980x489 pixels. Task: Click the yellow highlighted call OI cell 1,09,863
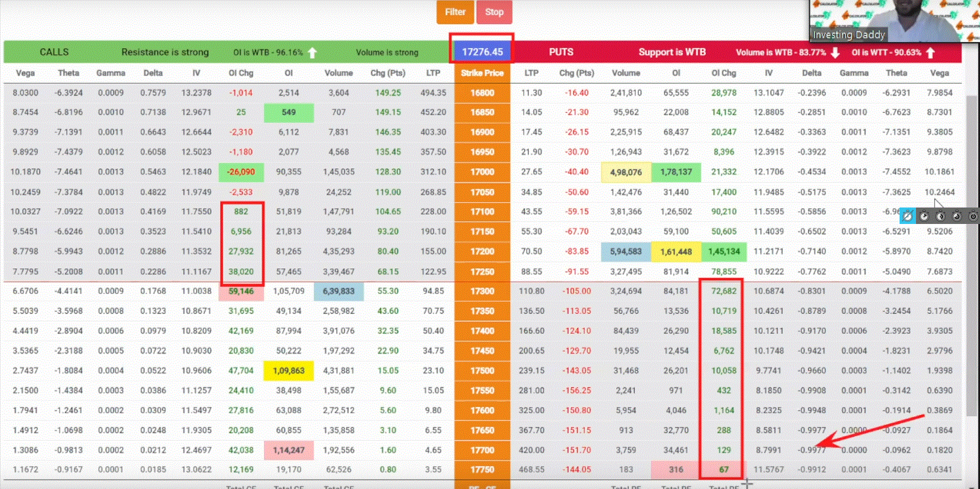point(288,371)
